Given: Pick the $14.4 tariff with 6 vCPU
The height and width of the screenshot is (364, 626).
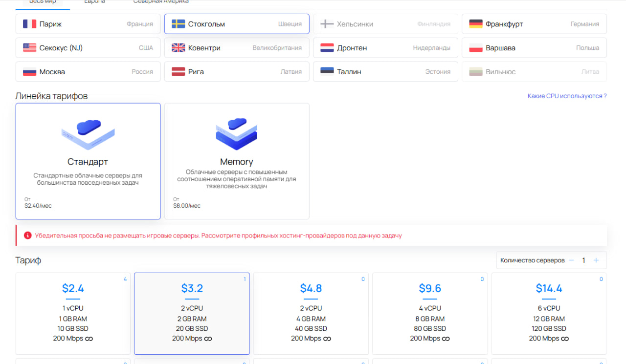Looking at the screenshot, I should coord(549,313).
